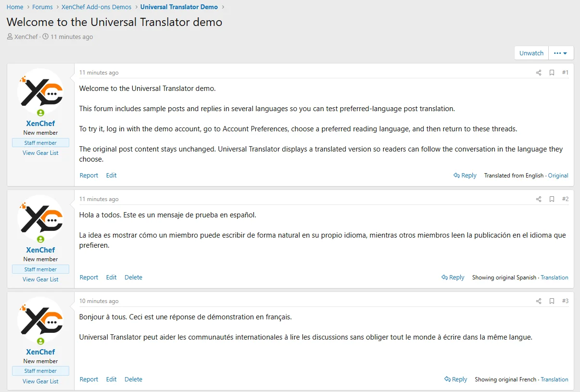Screen dimensions: 580x392
Task: Bookmark post #3
Action: click(x=552, y=301)
